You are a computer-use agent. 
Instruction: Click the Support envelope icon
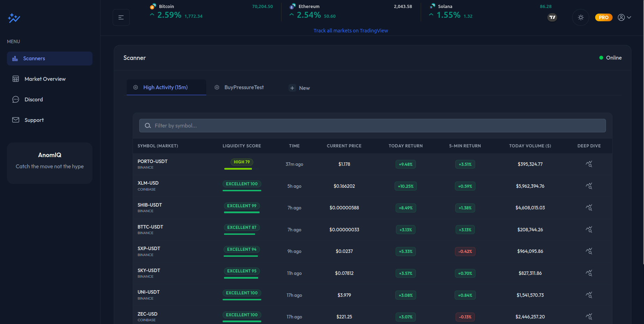click(x=16, y=120)
